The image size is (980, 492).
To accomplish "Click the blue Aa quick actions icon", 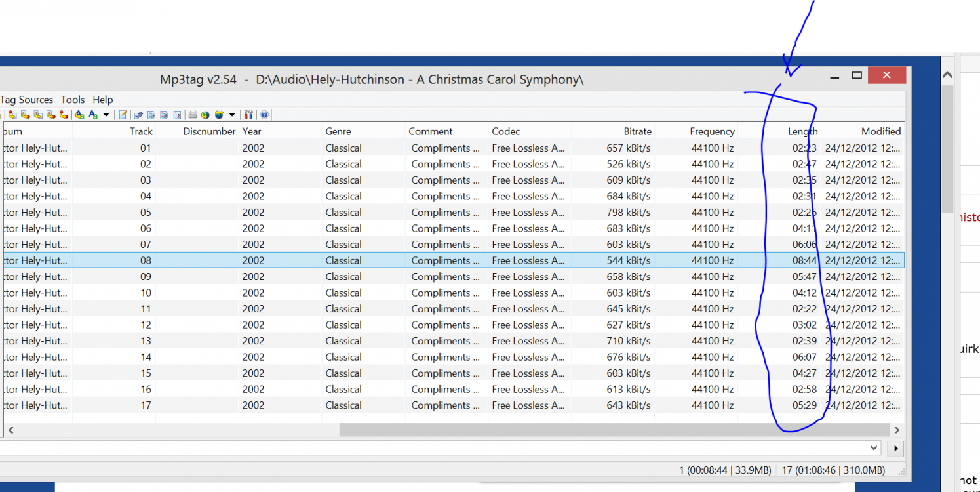I will 93,115.
